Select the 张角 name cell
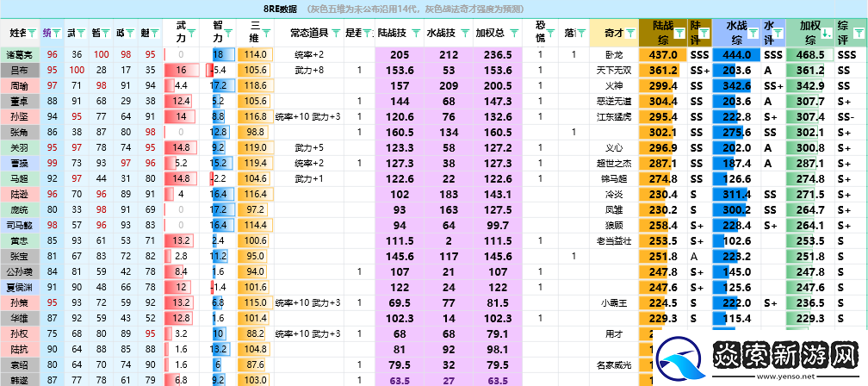The image size is (868, 386). tap(20, 133)
